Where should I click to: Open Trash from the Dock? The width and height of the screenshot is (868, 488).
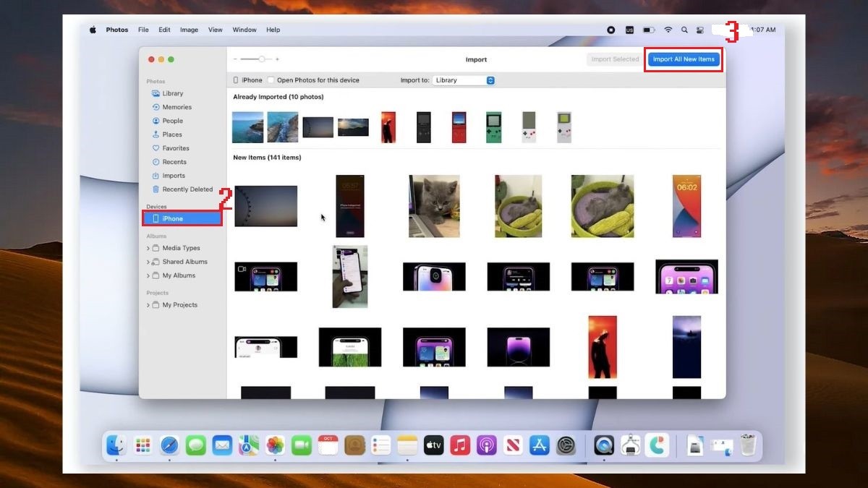coord(747,445)
